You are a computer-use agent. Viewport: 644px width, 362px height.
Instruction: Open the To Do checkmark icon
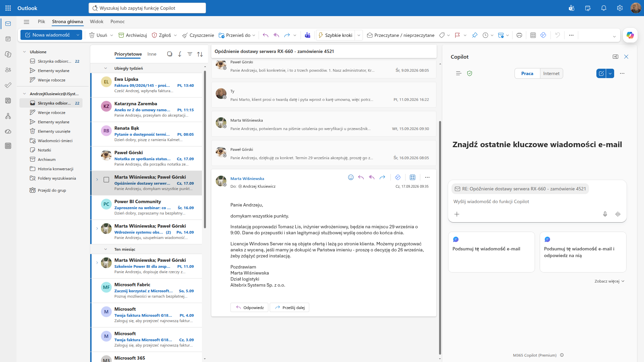(8, 85)
